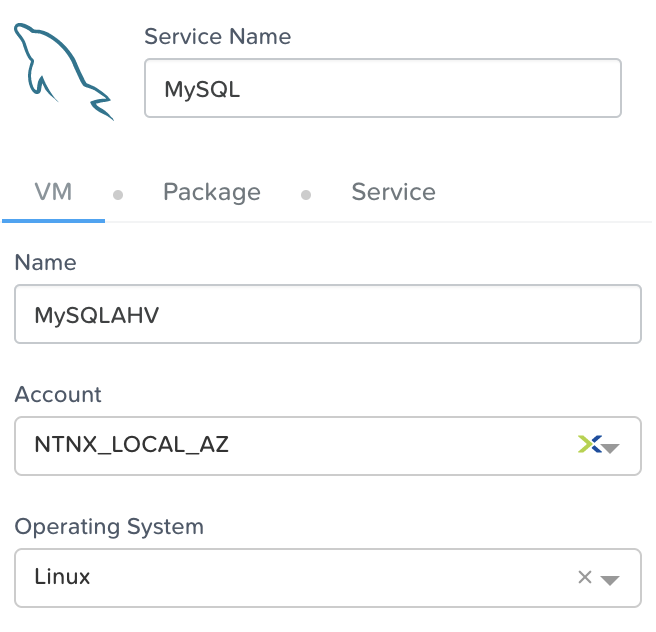The image size is (656, 632).
Task: Open the Account dropdown arrow
Action: (611, 446)
